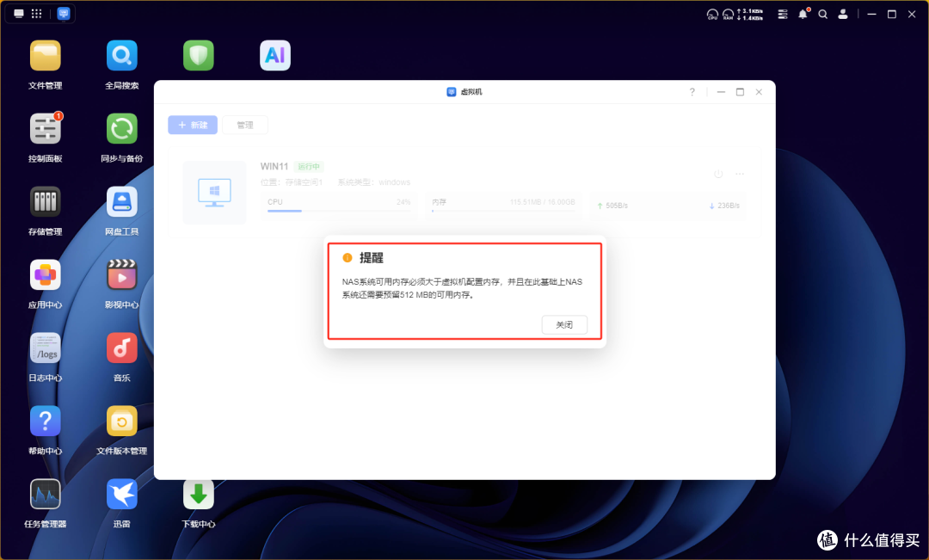Open the task list icon in top bar
Screen dimensions: 929x560
point(783,15)
